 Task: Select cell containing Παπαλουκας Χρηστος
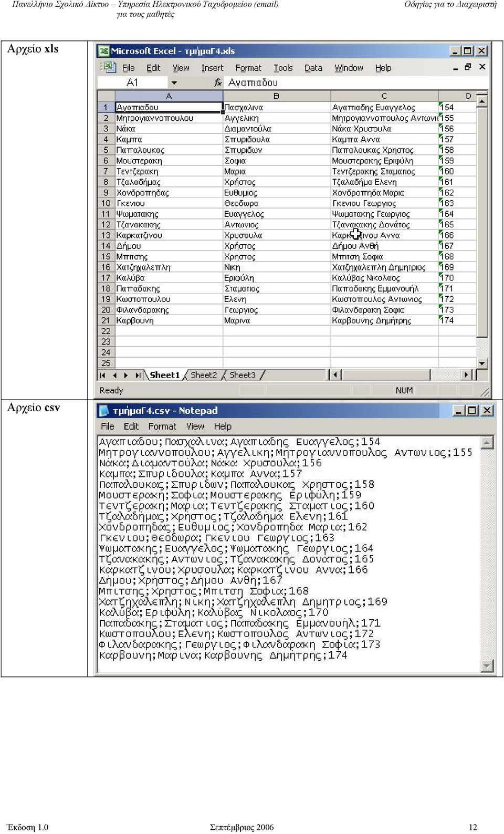pyautogui.click(x=384, y=150)
